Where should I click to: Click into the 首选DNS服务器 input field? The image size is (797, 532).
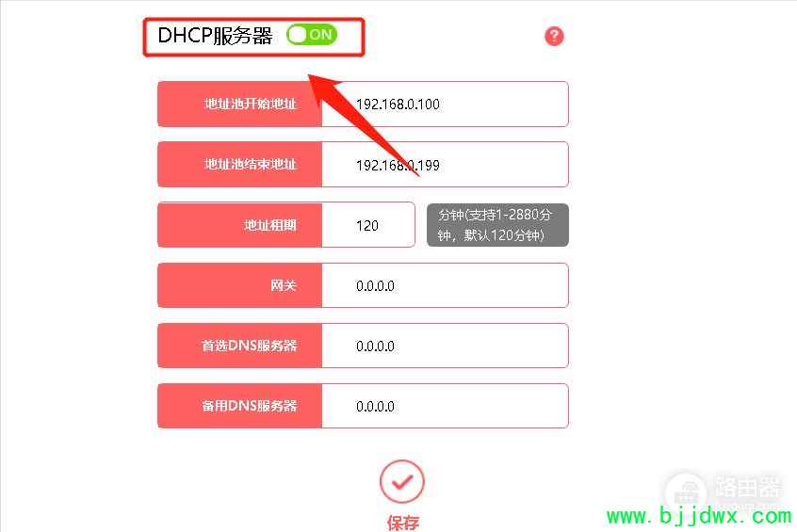(x=445, y=346)
